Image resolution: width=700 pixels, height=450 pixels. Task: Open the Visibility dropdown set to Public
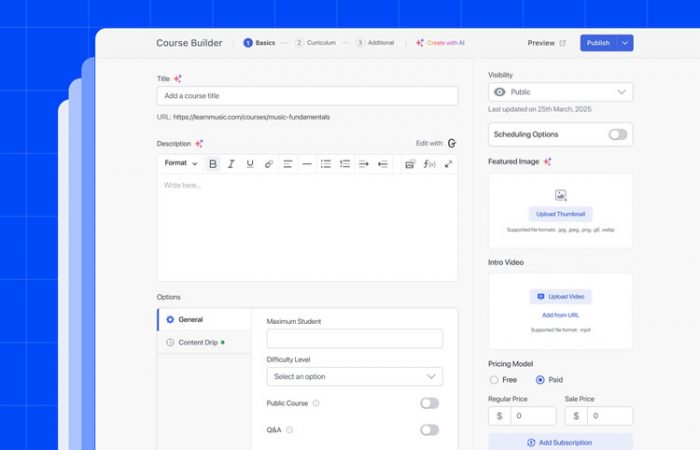click(560, 92)
